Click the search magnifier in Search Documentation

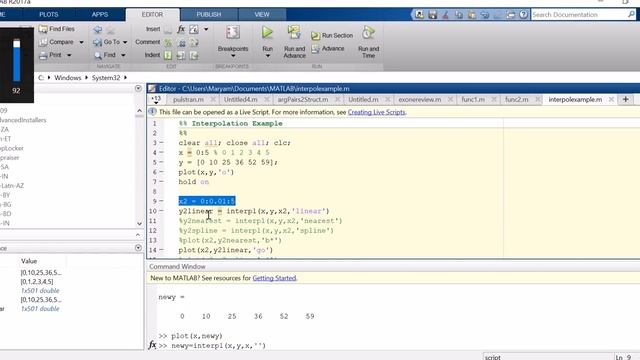[631, 14]
